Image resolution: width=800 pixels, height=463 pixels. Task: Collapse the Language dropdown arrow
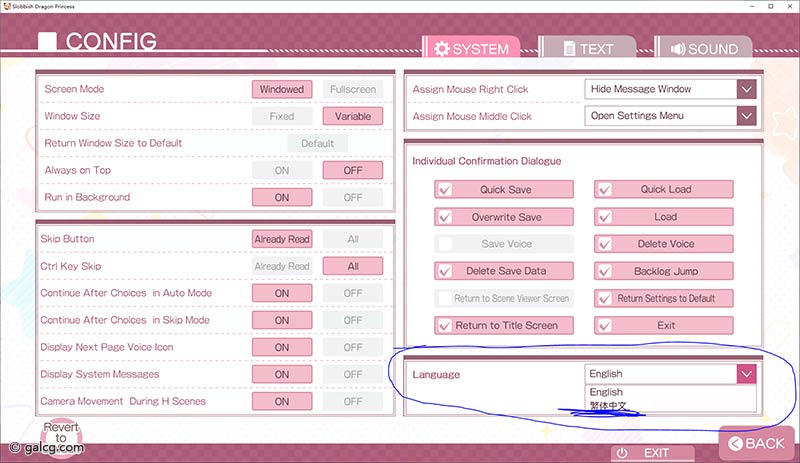pos(746,374)
